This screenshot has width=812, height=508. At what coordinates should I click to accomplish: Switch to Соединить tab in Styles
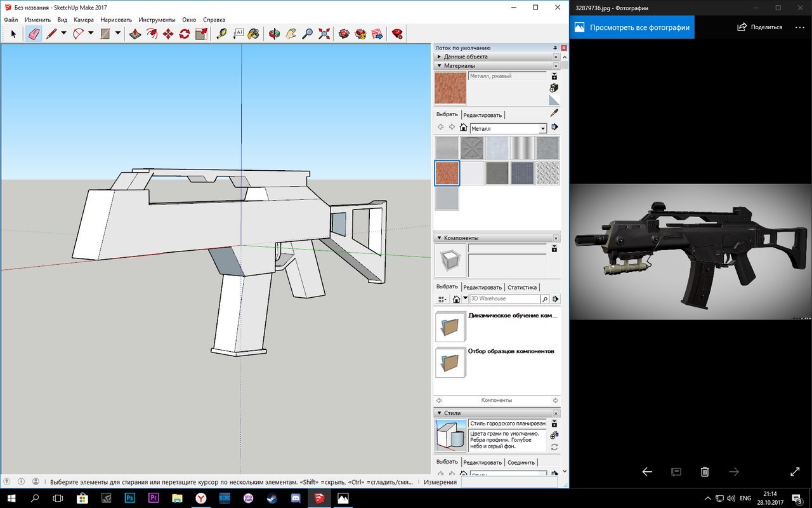522,462
